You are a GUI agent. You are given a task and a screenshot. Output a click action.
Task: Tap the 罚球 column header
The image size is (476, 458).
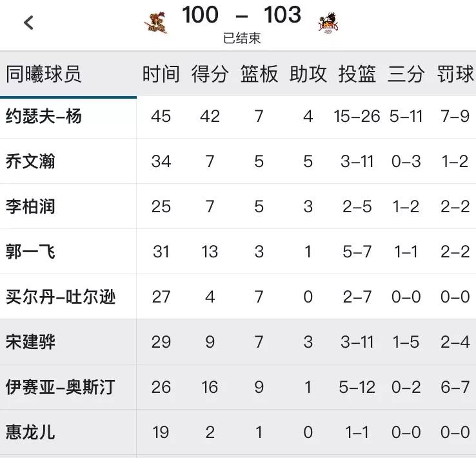click(455, 74)
